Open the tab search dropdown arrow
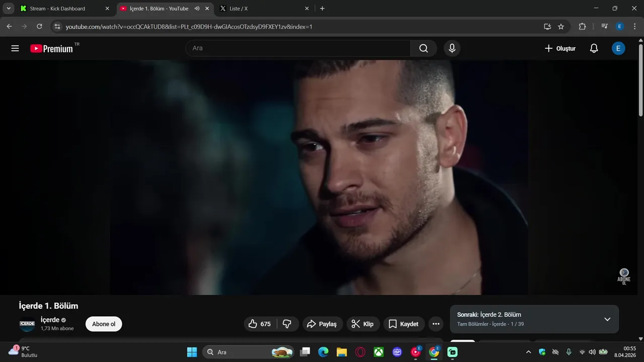 tap(9, 9)
